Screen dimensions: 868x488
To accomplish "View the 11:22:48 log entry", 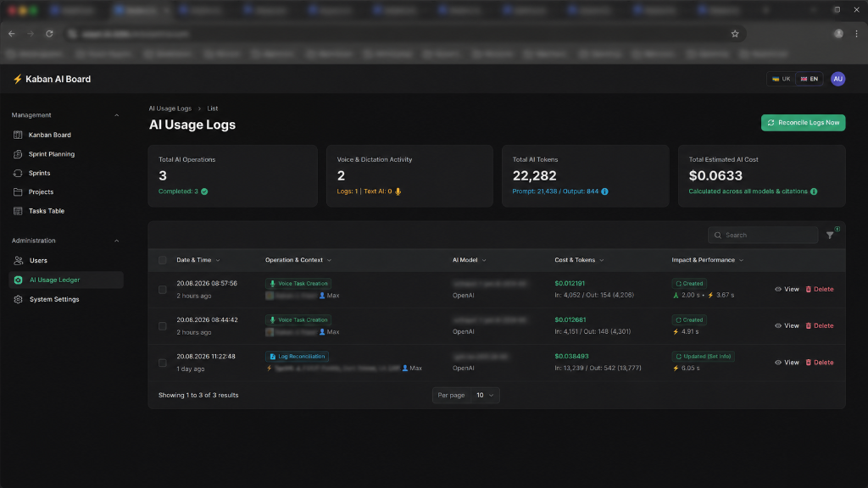I will click(x=787, y=363).
